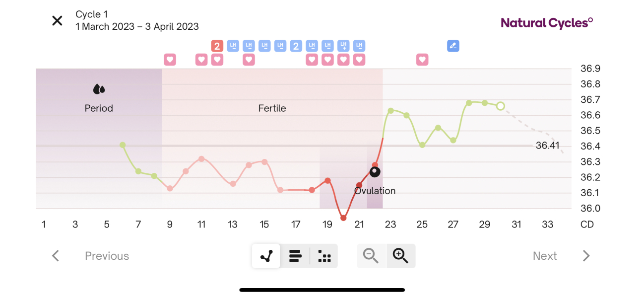Image resolution: width=644 pixels, height=298 pixels.
Task: Open the blue notes pencil icon
Action: tap(452, 46)
